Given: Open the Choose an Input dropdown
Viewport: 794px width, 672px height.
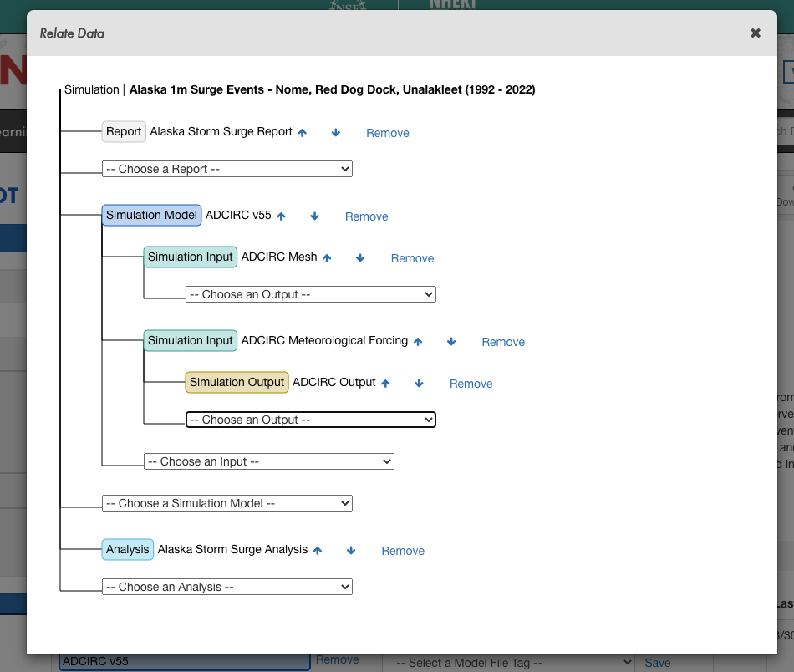Looking at the screenshot, I should (268, 461).
